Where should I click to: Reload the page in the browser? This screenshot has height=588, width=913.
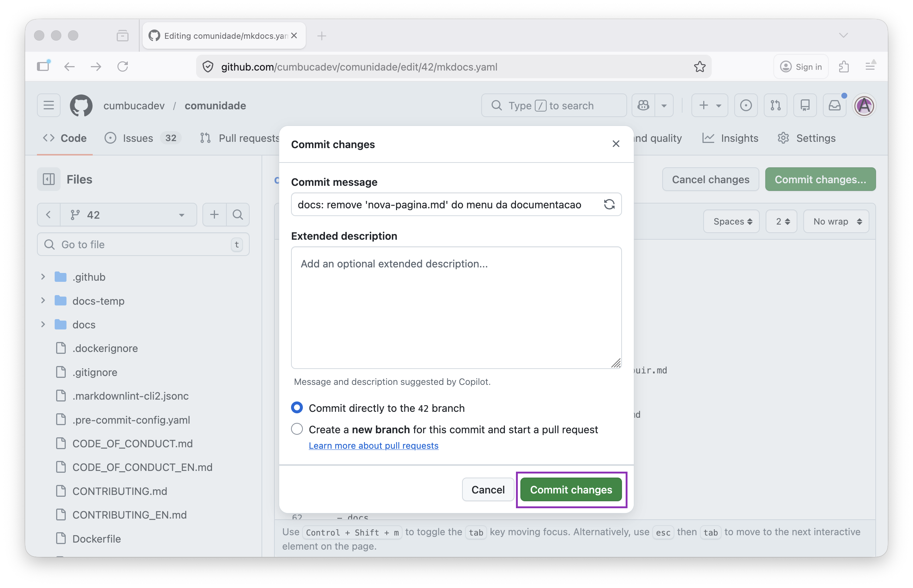point(123,66)
